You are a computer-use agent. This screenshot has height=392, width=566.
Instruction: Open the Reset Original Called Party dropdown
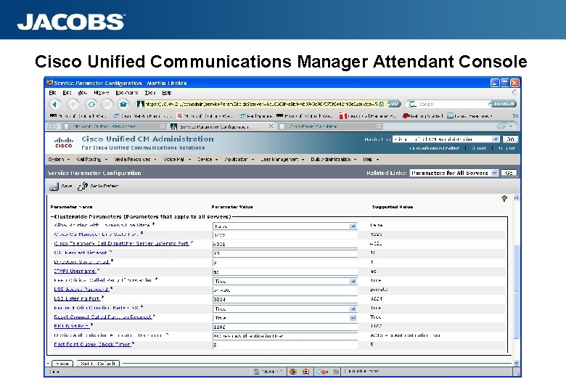(285, 318)
